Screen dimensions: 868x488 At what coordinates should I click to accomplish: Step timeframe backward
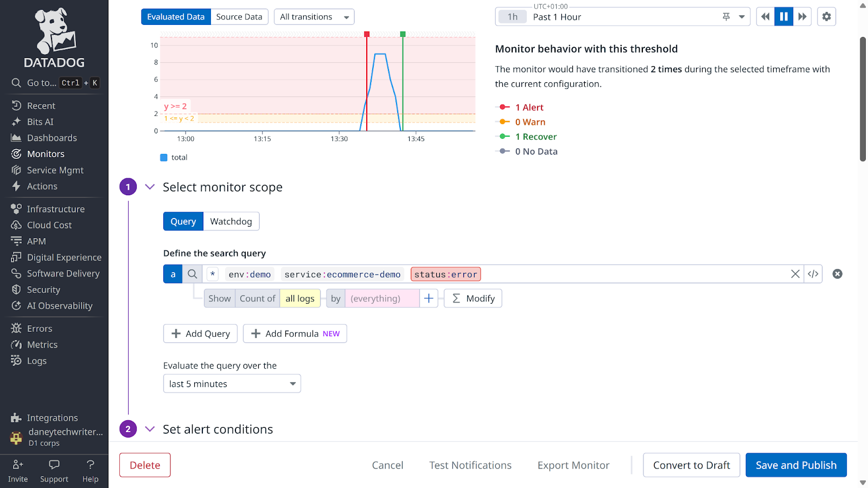tap(765, 16)
